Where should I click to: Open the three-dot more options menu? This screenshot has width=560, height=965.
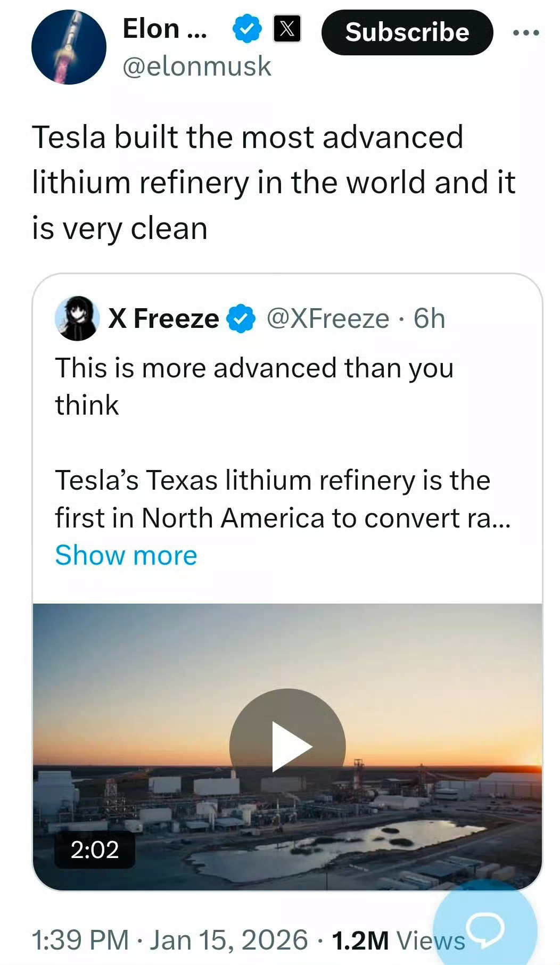[526, 33]
